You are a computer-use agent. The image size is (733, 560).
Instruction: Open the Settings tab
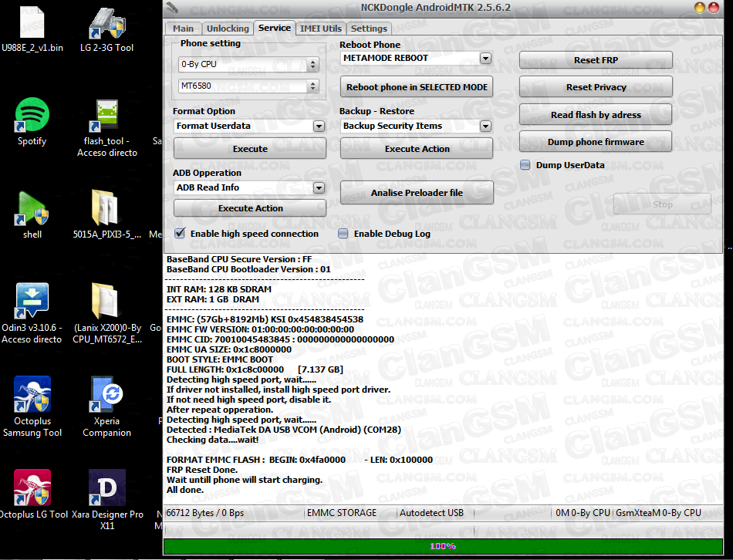(369, 29)
